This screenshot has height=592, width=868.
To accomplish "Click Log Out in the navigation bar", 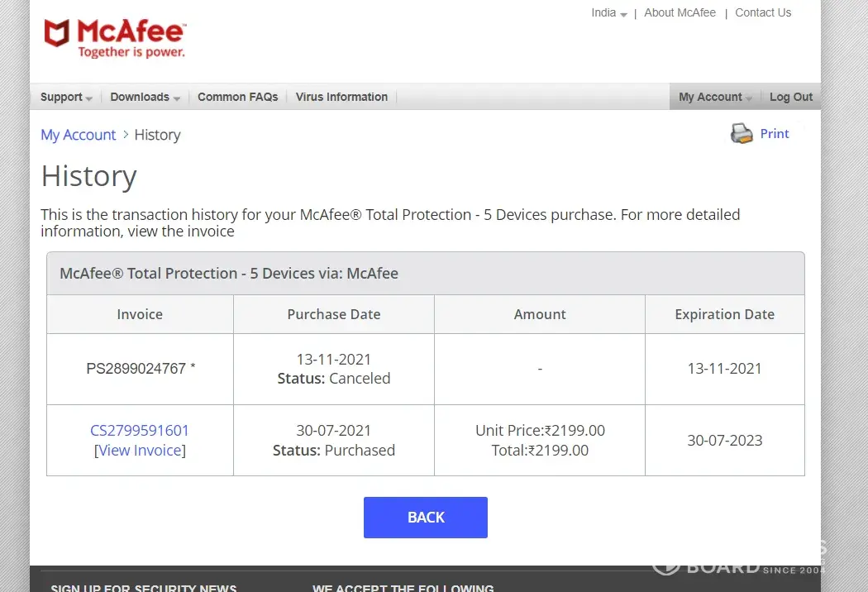I will point(791,97).
